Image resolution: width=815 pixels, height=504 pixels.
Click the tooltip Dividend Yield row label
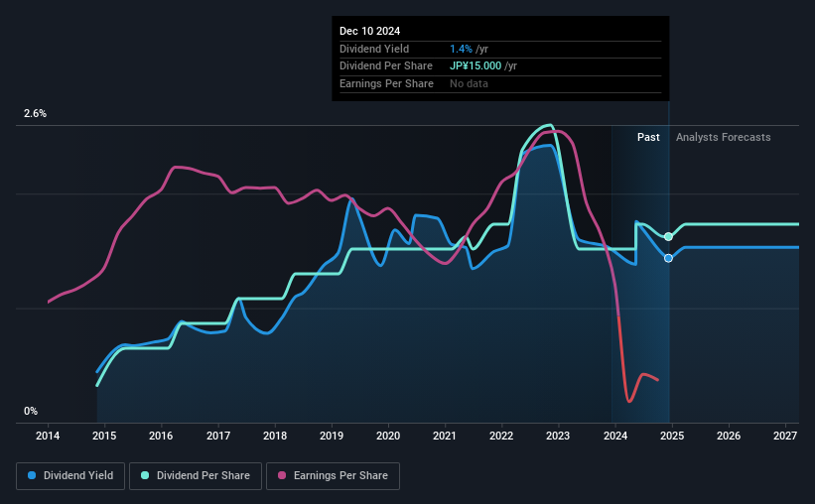coord(373,49)
